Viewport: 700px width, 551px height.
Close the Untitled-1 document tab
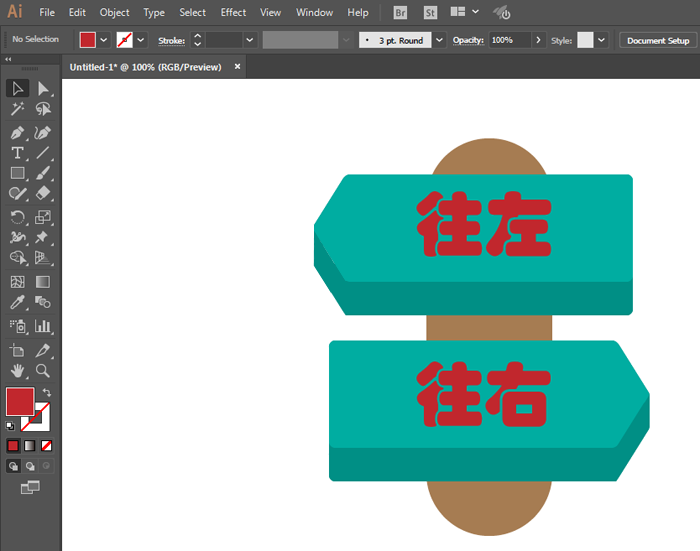point(238,67)
